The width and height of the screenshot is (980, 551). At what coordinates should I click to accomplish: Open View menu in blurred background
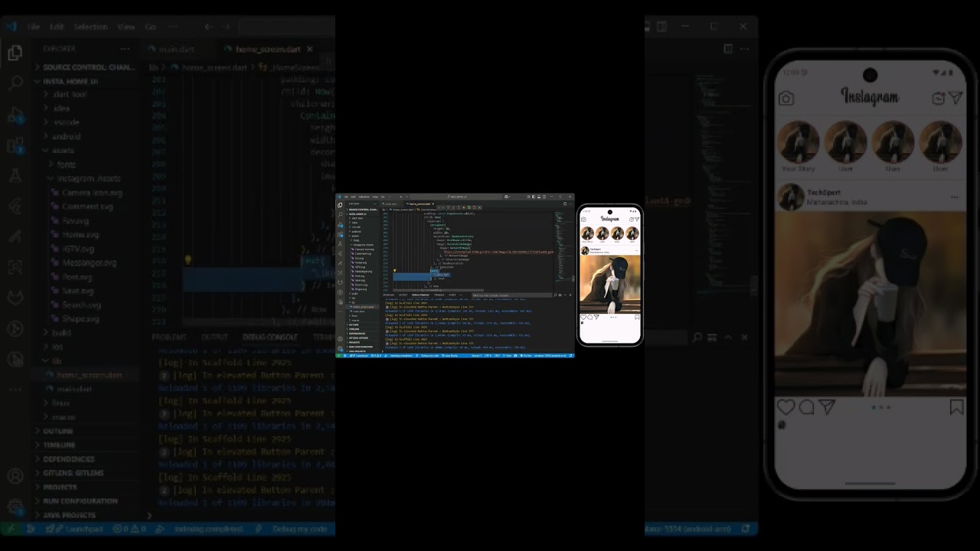126,26
